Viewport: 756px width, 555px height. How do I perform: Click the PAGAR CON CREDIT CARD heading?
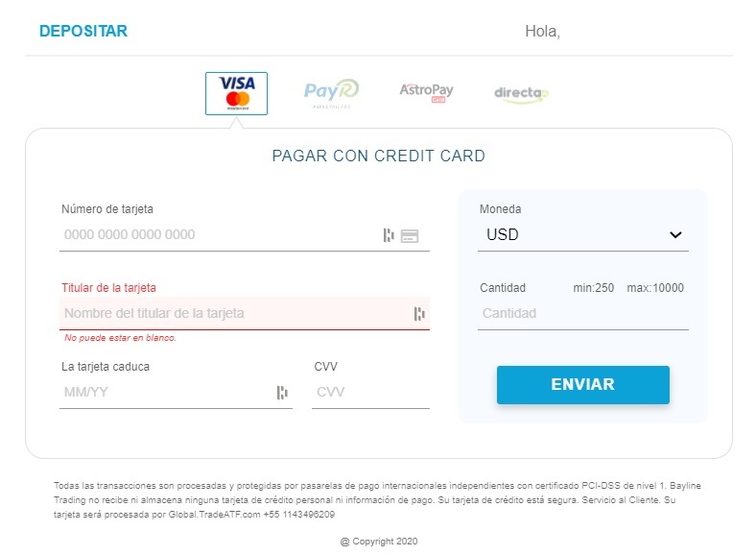(379, 156)
